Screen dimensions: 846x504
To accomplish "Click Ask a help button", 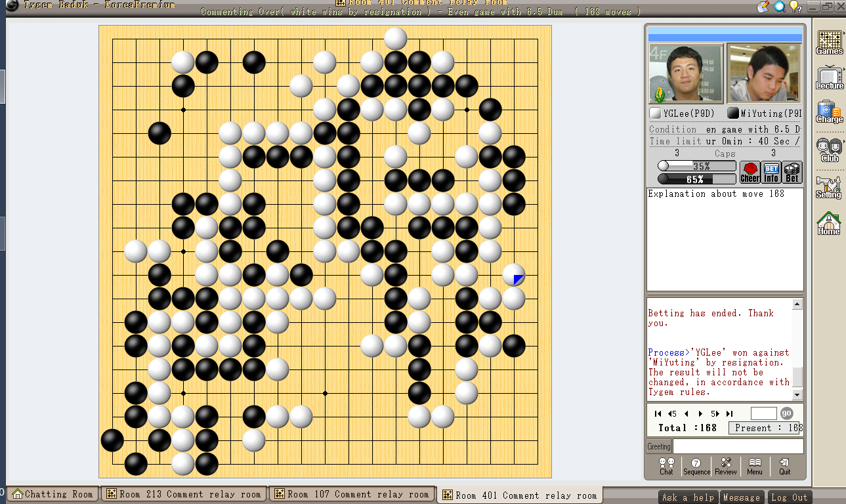I will pos(688,497).
